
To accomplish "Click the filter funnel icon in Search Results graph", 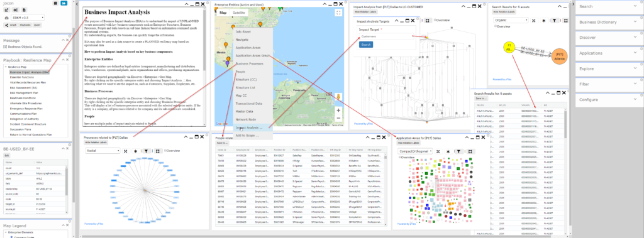I will pyautogui.click(x=554, y=19).
